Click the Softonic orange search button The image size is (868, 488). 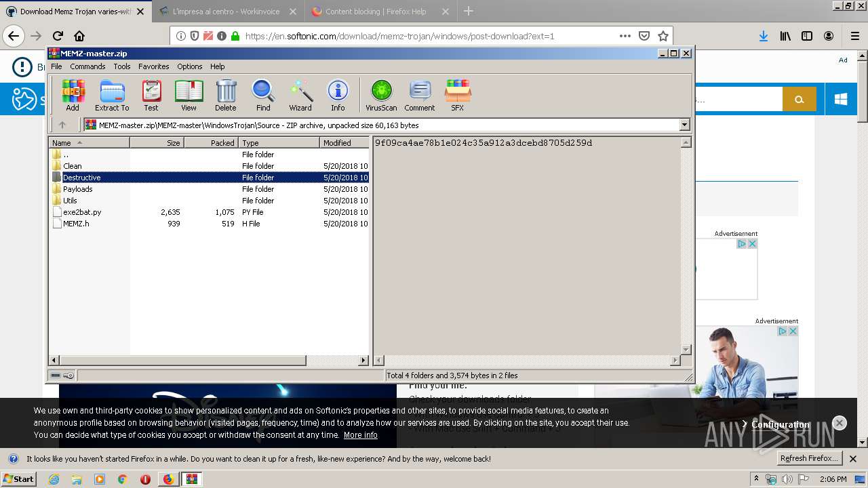click(799, 99)
